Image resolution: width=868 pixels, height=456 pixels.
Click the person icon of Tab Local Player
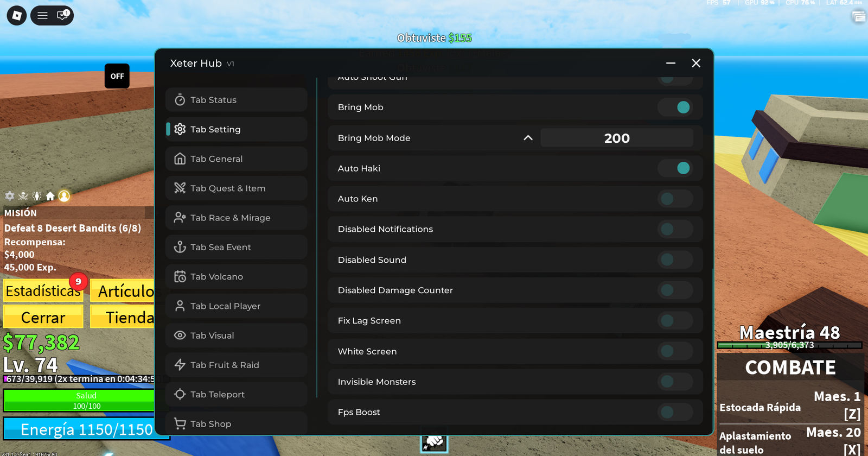coord(180,306)
